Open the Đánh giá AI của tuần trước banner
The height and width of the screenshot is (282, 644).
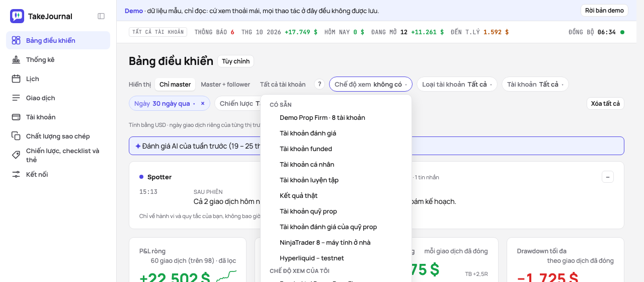point(376,146)
